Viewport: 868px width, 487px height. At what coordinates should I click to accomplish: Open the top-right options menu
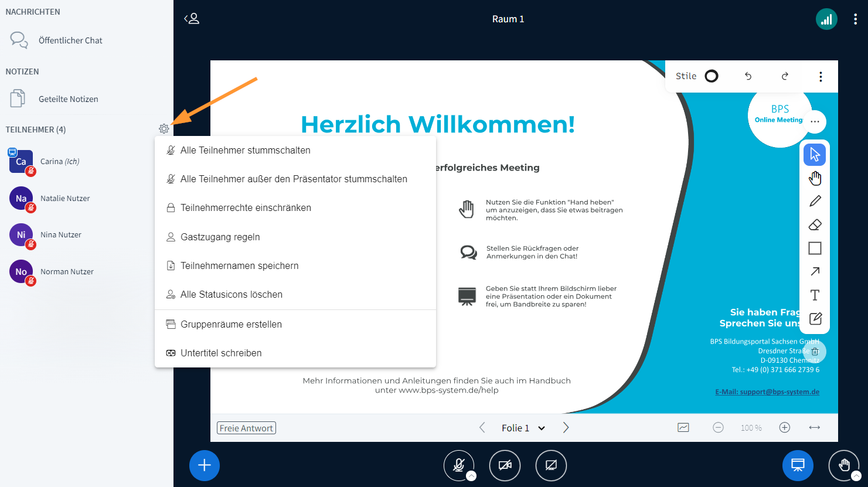855,19
